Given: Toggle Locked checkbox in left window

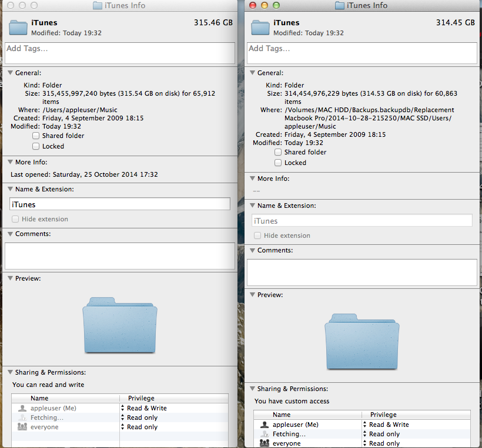Looking at the screenshot, I should 36,146.
